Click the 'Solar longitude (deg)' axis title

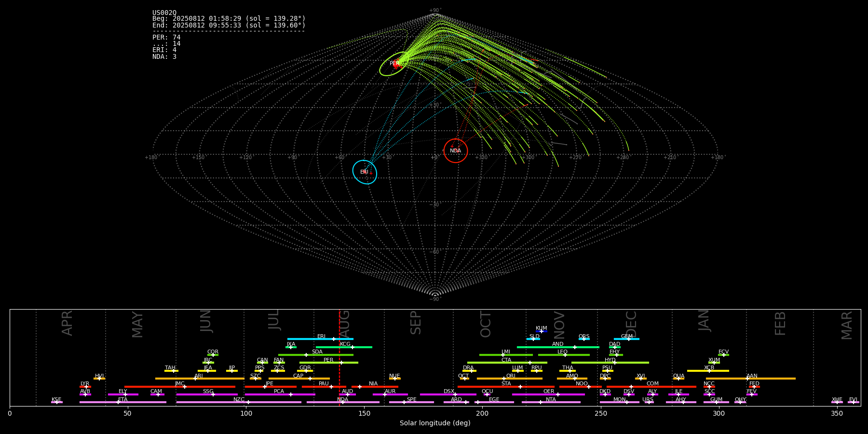click(435, 423)
